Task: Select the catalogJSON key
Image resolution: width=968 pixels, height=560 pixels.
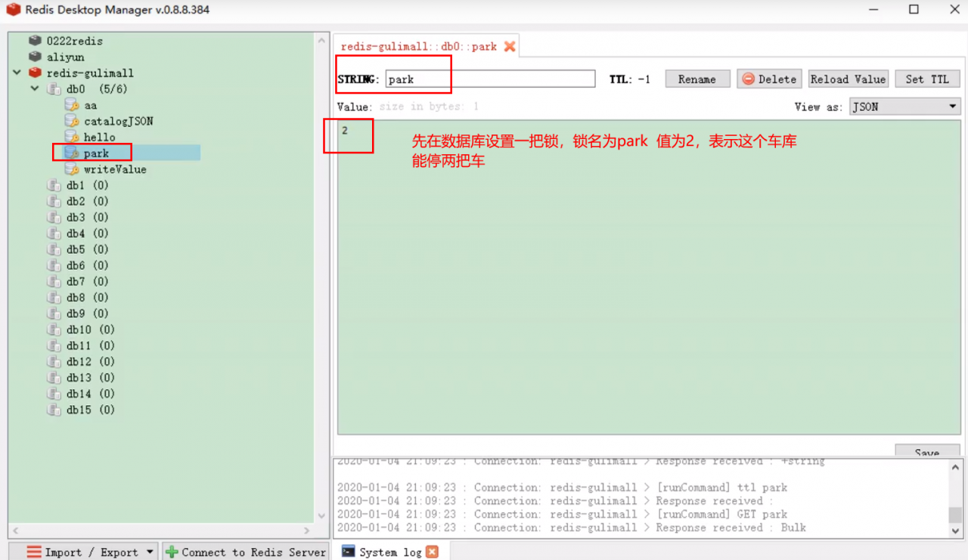Action: coord(118,121)
